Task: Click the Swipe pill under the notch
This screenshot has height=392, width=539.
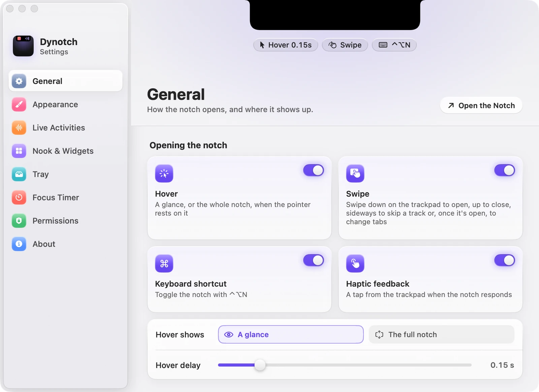Action: point(345,45)
